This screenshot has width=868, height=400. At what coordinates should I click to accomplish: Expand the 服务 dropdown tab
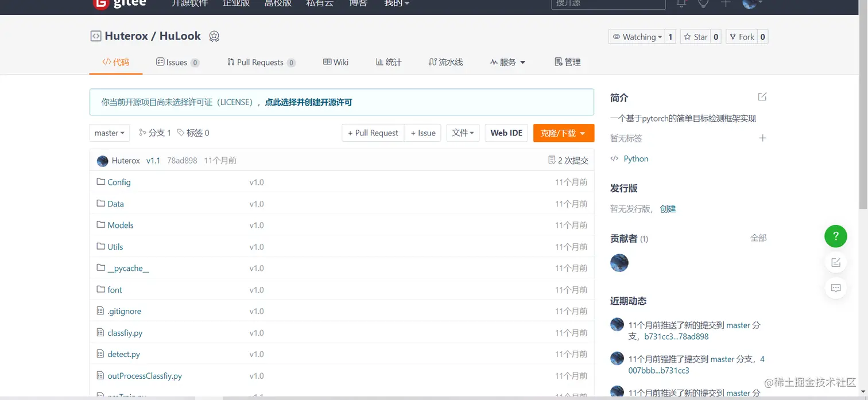[507, 62]
